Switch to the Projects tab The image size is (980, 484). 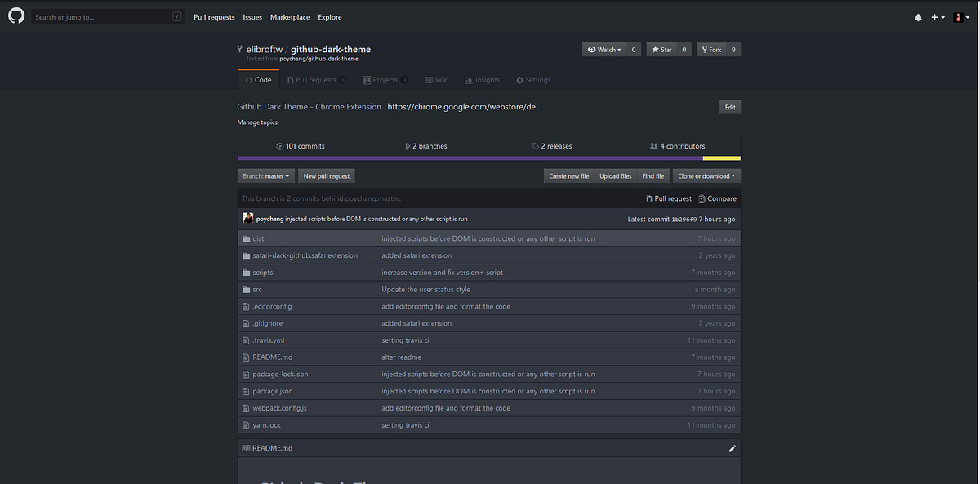pyautogui.click(x=385, y=80)
